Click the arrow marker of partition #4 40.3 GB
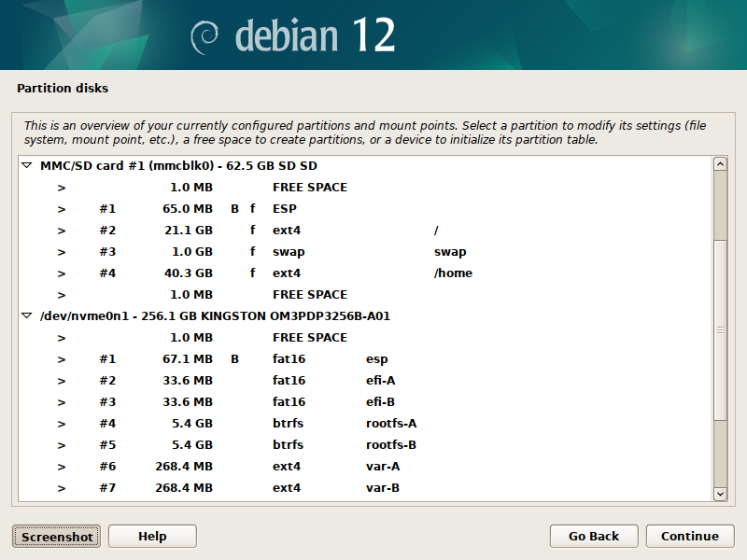 click(62, 273)
